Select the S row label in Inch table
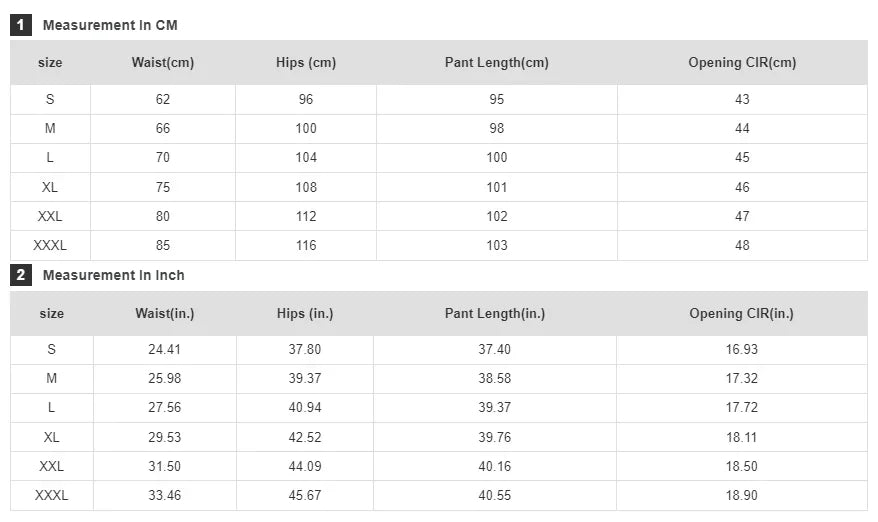Viewport: 878px width, 522px height. [x=52, y=350]
